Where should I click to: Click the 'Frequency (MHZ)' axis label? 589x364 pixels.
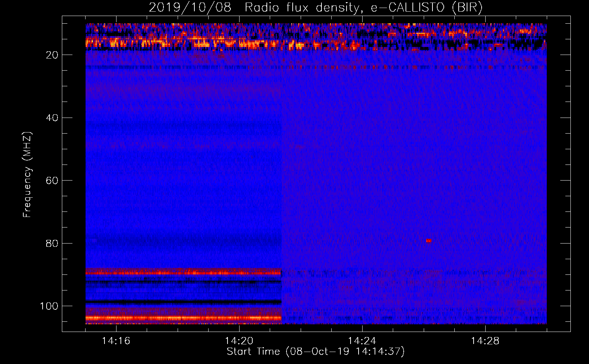click(27, 175)
